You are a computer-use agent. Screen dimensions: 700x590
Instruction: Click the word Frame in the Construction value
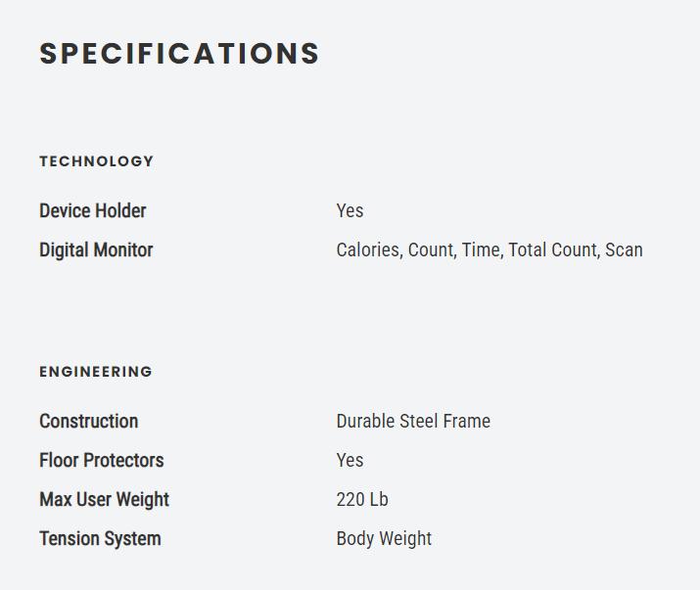tap(467, 421)
